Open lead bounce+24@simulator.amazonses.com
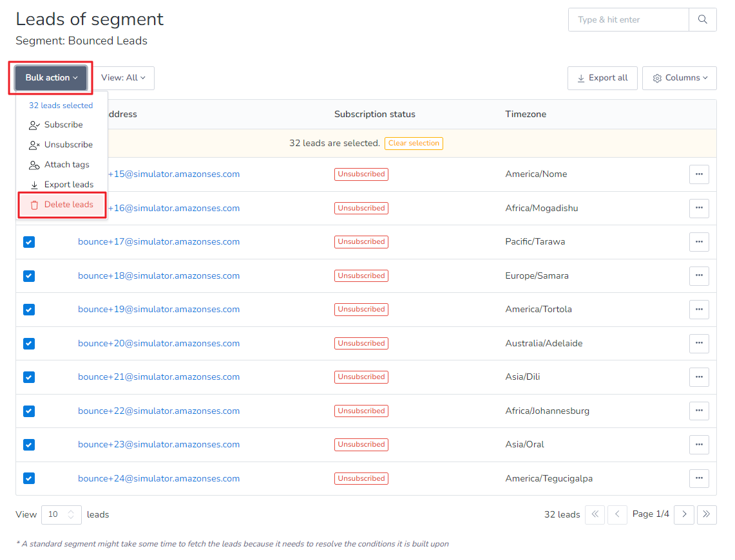Screen dimensions: 735x560 pyautogui.click(x=158, y=478)
